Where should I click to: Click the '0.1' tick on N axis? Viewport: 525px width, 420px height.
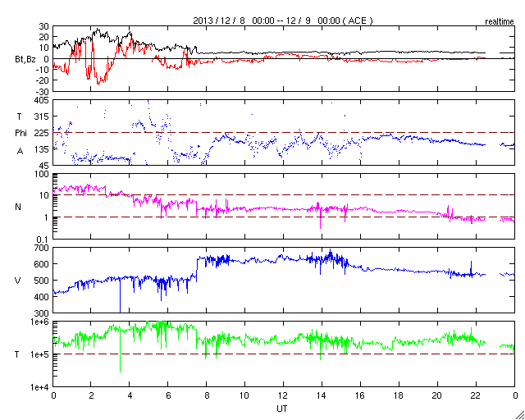[x=43, y=240]
